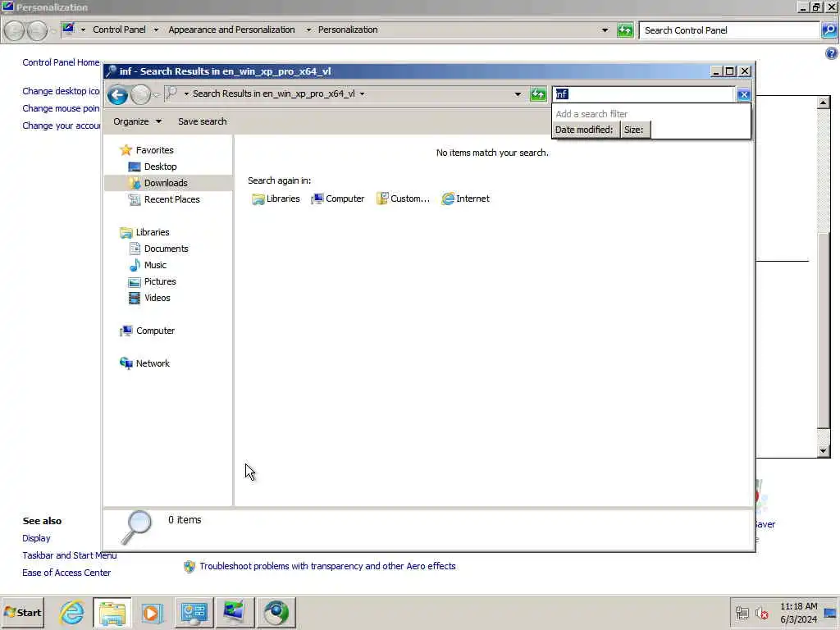Screen dimensions: 840x630
Task: Open Personalization help icon
Action: click(x=832, y=53)
